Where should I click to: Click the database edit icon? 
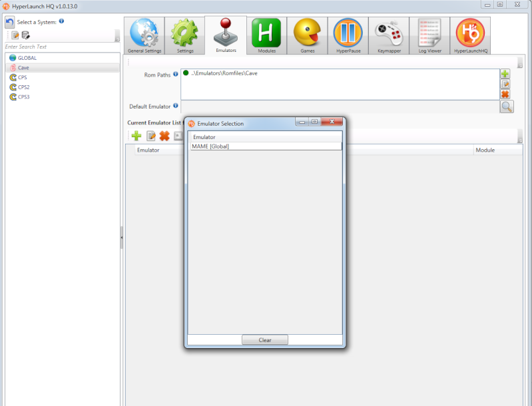pyautogui.click(x=25, y=35)
